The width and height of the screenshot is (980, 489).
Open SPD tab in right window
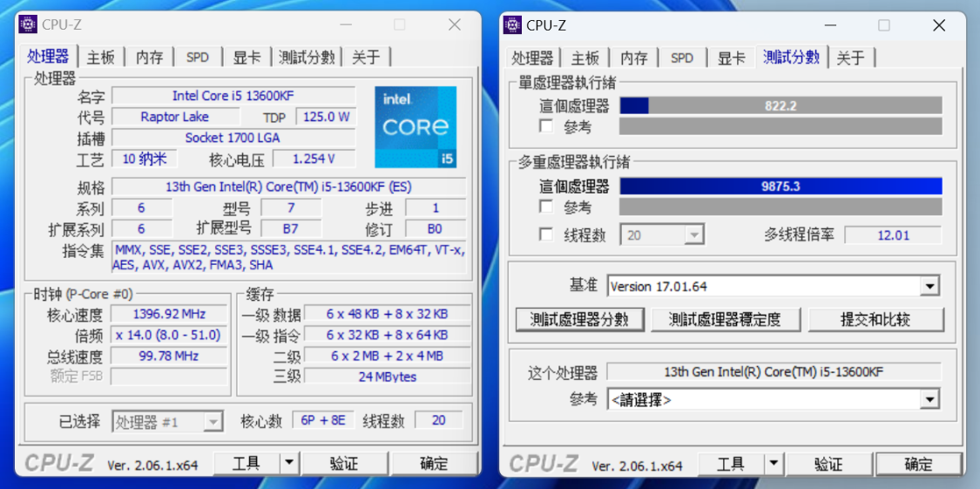682,58
